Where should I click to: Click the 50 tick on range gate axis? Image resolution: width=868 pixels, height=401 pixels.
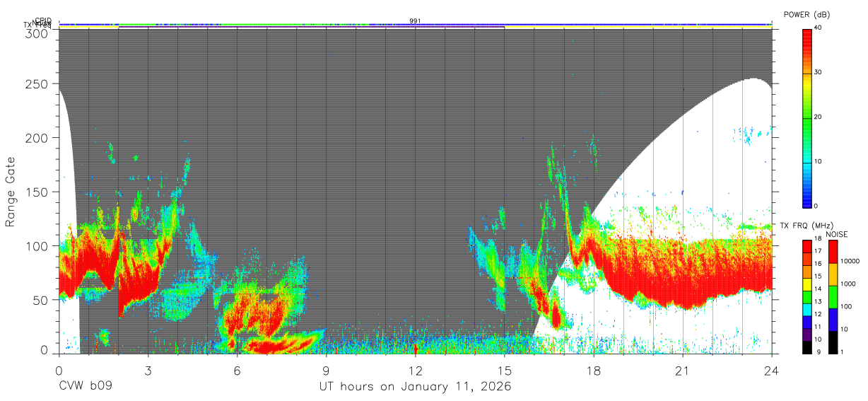tap(42, 300)
